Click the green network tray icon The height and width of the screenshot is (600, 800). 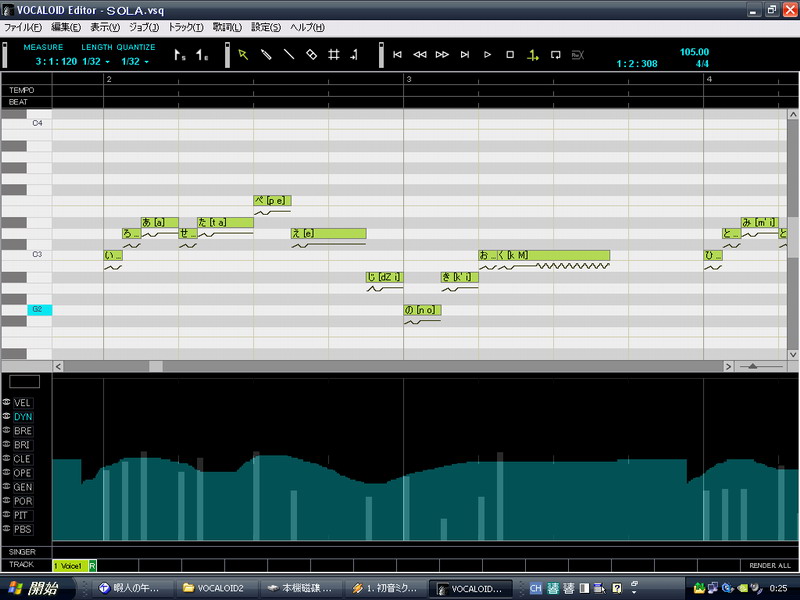pos(699,589)
